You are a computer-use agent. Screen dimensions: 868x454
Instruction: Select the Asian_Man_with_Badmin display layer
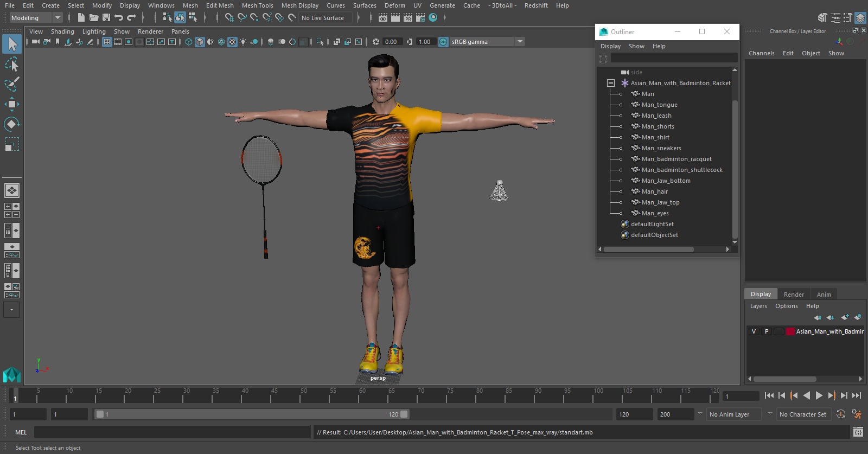pyautogui.click(x=829, y=331)
